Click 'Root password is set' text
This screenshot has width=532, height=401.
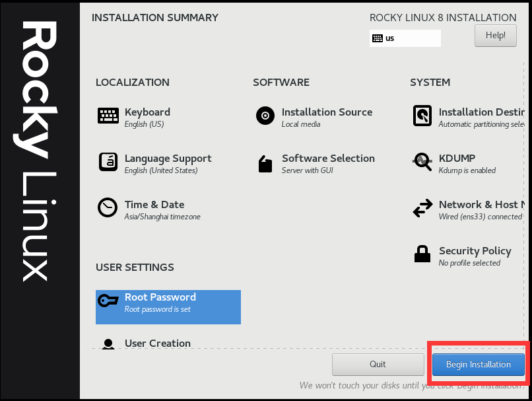coord(158,309)
